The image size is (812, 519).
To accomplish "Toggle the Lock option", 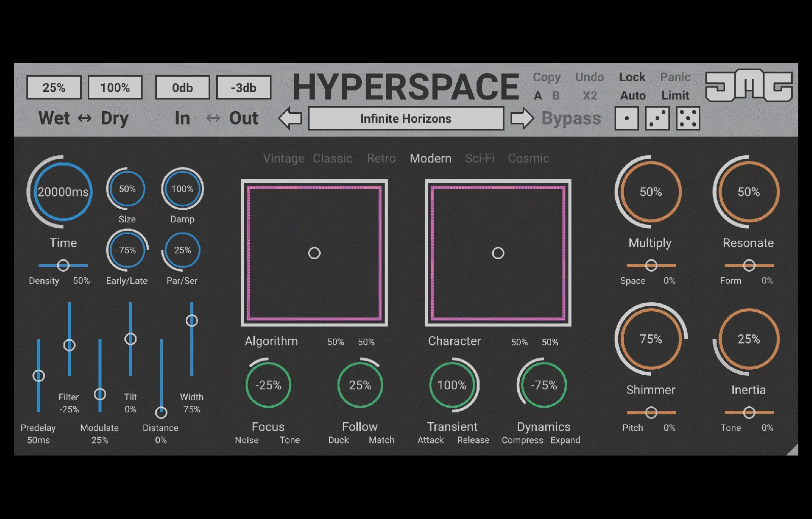I will (632, 77).
